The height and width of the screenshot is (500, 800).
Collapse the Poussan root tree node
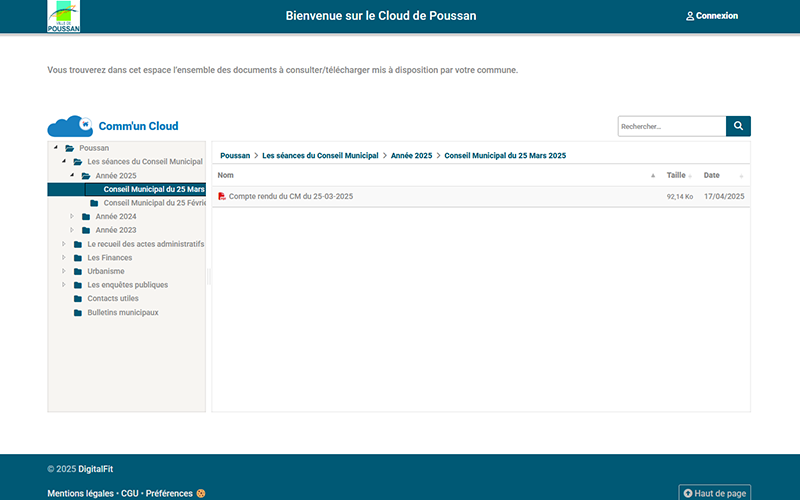point(56,147)
